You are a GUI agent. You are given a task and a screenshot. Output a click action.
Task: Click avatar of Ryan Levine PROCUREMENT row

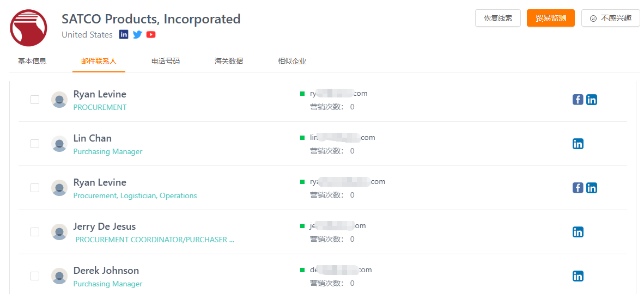pos(59,100)
